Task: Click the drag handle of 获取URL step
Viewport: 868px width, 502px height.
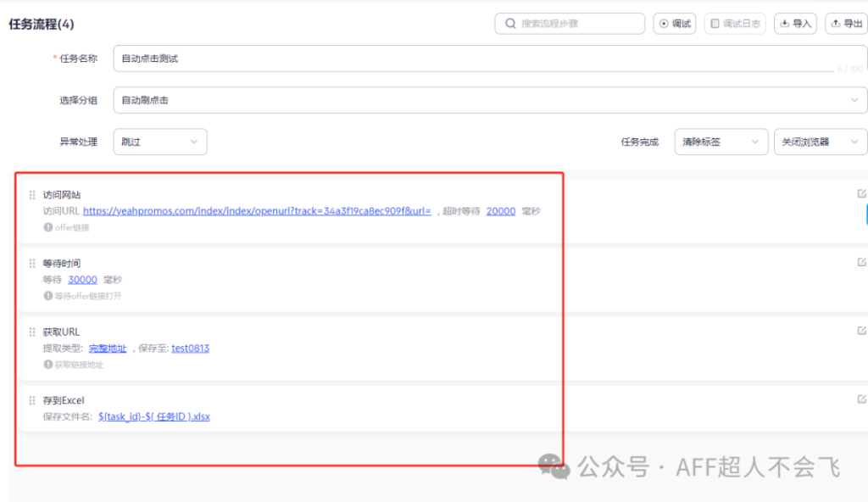Action: tap(32, 332)
